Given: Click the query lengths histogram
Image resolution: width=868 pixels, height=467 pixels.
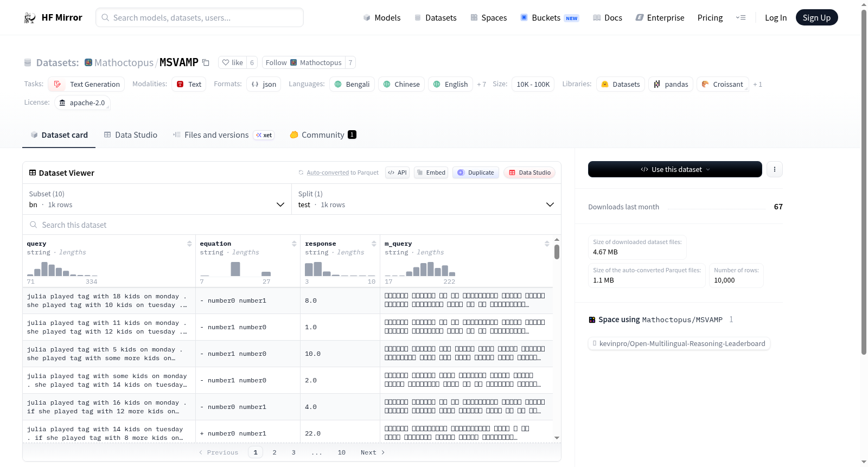Looking at the screenshot, I should (62, 269).
